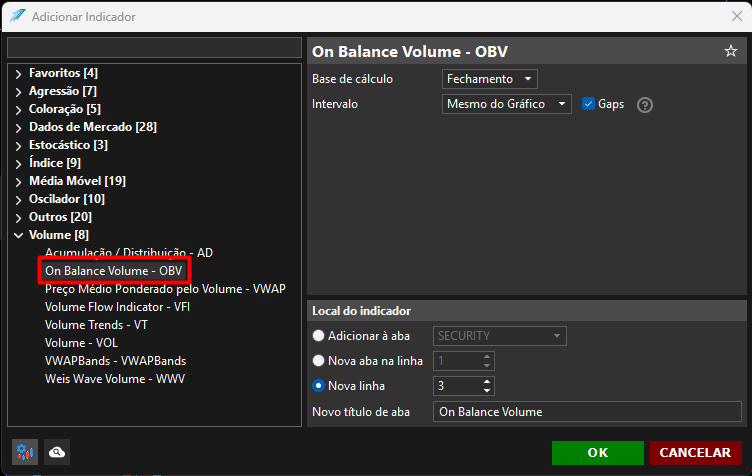Expand the Média Móvel [19] category
Screen dimensions: 752x476
pyautogui.click(x=19, y=182)
